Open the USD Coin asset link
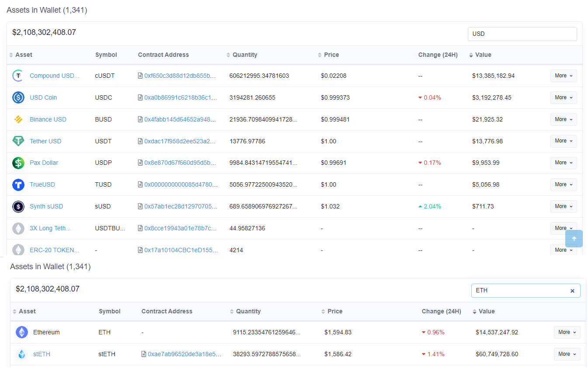This screenshot has width=588, height=368. 43,97
